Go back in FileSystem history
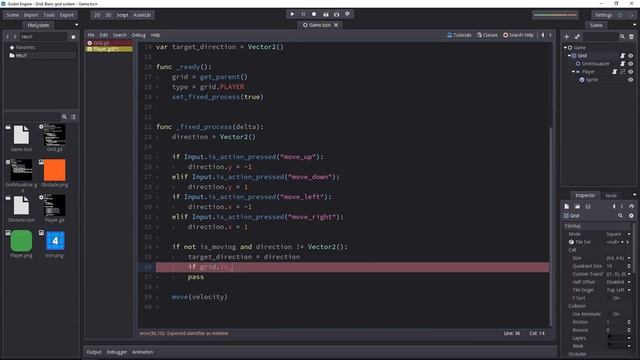The height and width of the screenshot is (360, 640). point(7,37)
